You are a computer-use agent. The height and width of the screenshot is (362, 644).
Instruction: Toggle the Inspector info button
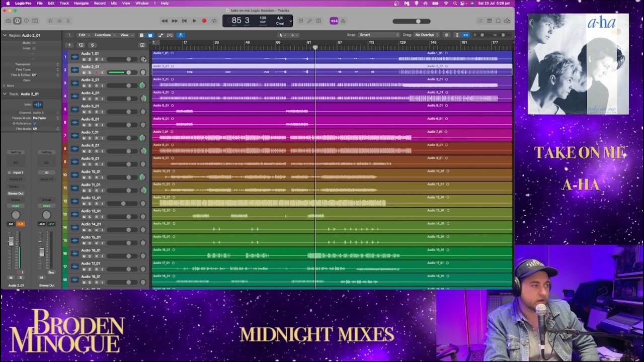[x=17, y=21]
